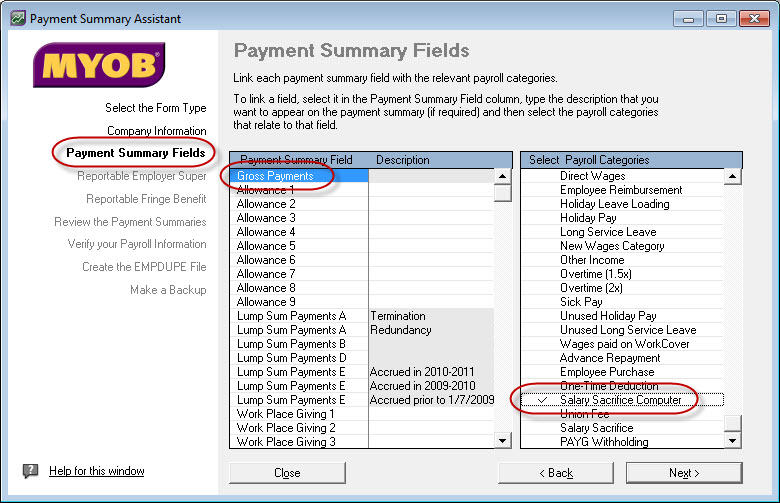Go to Company Information step

pyautogui.click(x=157, y=131)
